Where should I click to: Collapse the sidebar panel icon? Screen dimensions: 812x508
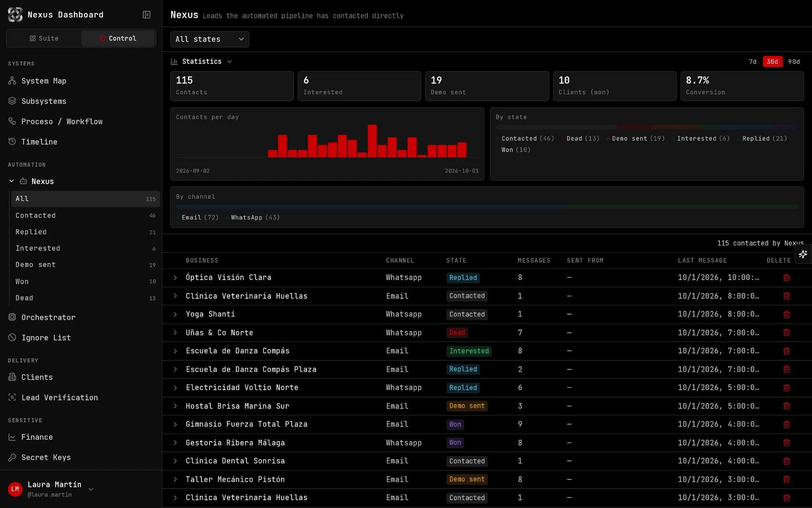coord(147,15)
